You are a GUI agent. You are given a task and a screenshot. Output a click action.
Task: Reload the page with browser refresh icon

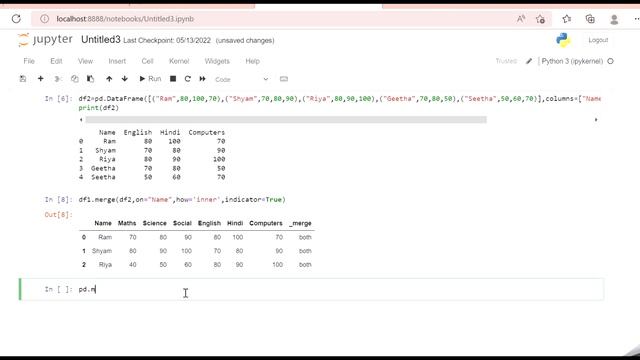(16, 19)
